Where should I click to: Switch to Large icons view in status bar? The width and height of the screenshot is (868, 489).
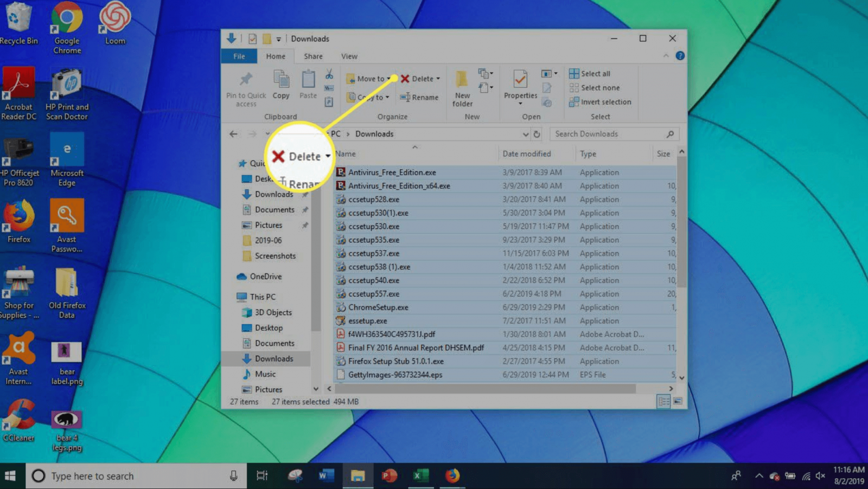(678, 402)
